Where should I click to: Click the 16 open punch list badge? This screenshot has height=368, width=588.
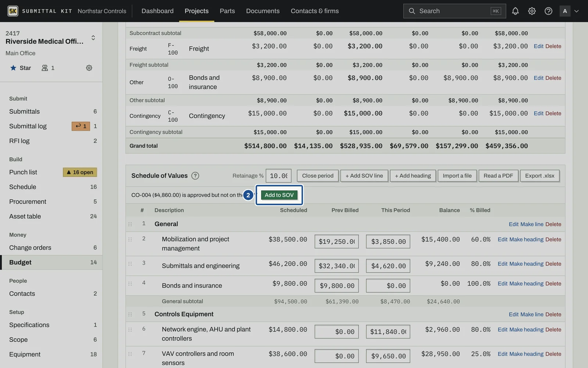tap(80, 172)
